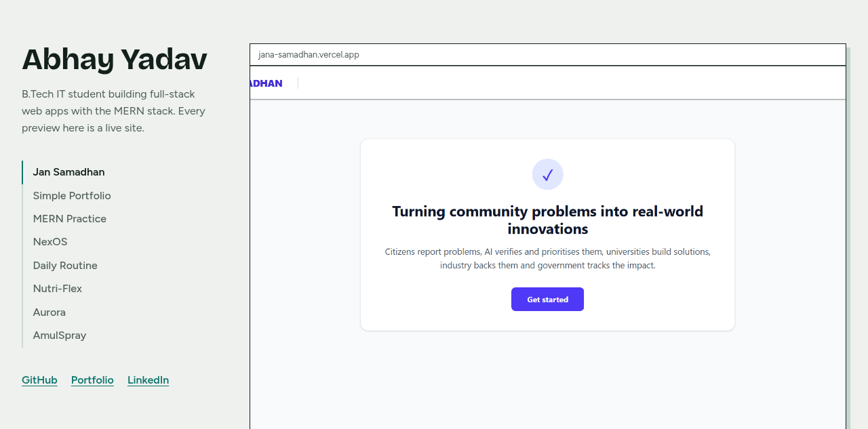Open the Jan Samadhan project
Screen dimensions: 868x429
(x=68, y=172)
